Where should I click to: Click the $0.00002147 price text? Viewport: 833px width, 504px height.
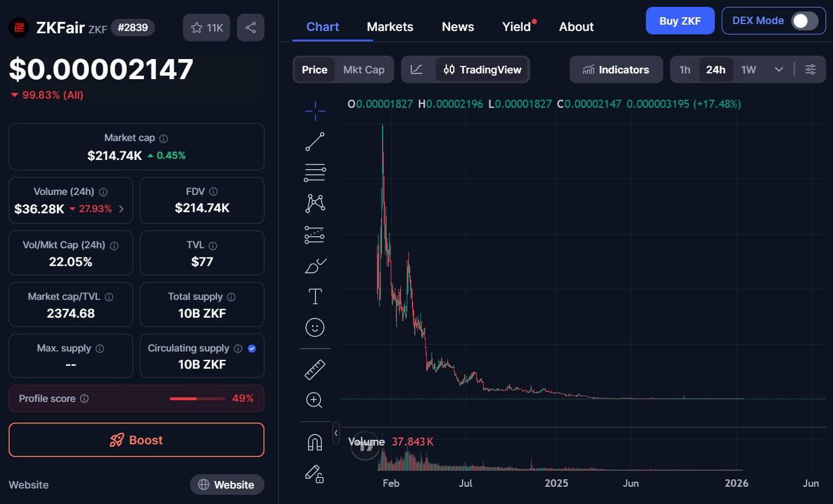(x=101, y=69)
